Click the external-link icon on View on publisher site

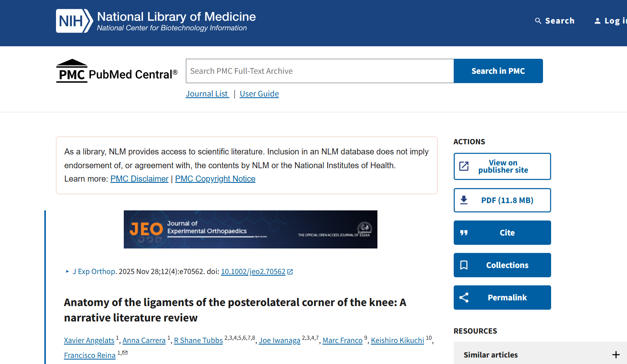point(464,166)
